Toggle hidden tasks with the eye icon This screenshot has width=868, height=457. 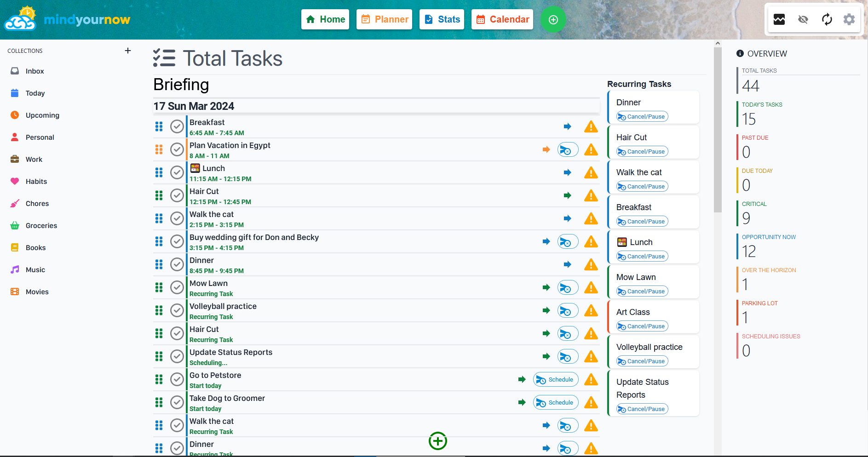coord(803,19)
